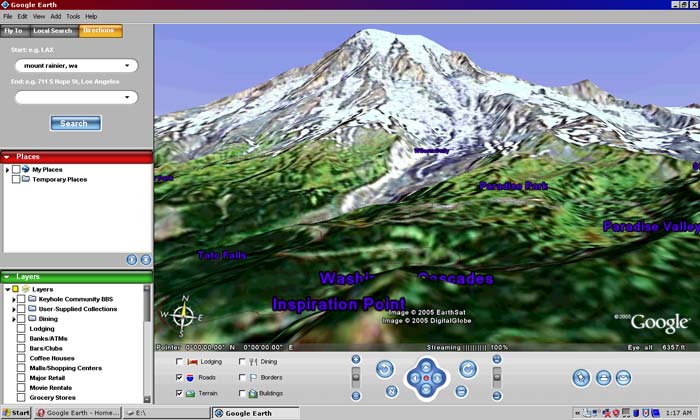This screenshot has width=700, height=420.
Task: Click the Search button
Action: [x=75, y=124]
